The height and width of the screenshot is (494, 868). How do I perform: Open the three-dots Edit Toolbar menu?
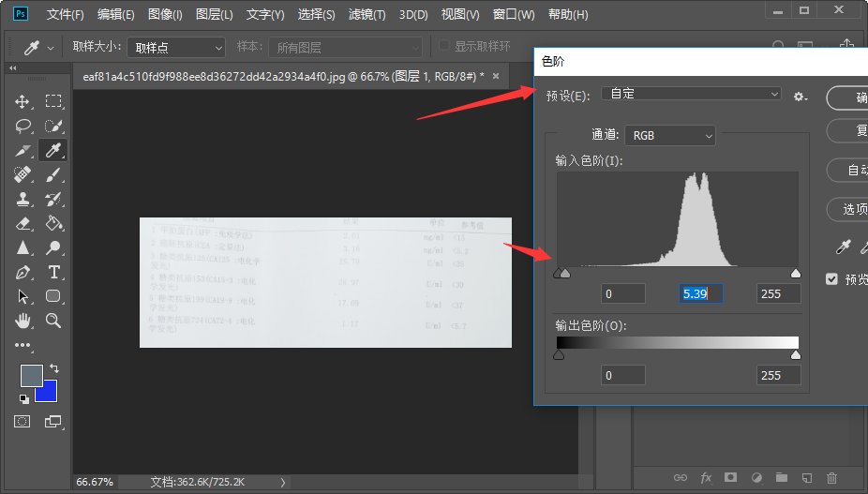22,345
